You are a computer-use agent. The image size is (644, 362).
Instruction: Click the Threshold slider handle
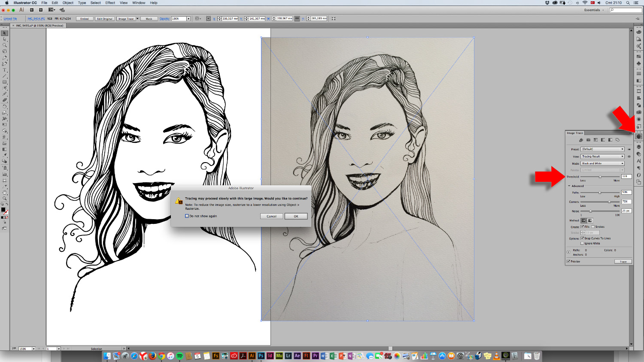tap(600, 177)
